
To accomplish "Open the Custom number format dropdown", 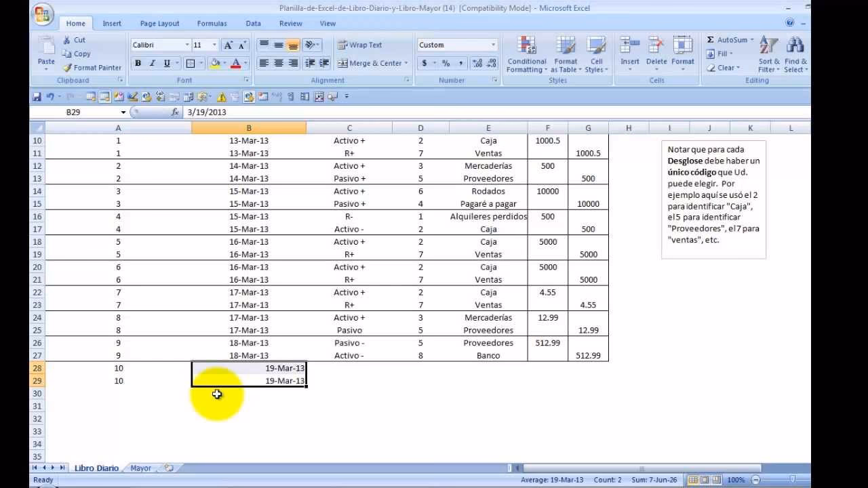I will click(494, 43).
